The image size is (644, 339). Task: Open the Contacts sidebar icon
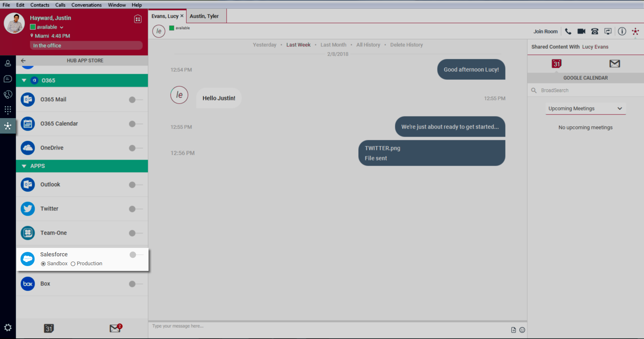pyautogui.click(x=8, y=63)
